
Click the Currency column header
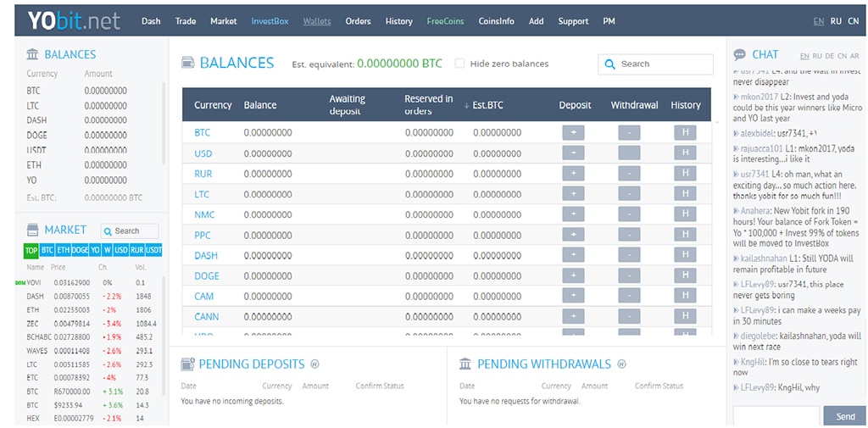coord(213,105)
